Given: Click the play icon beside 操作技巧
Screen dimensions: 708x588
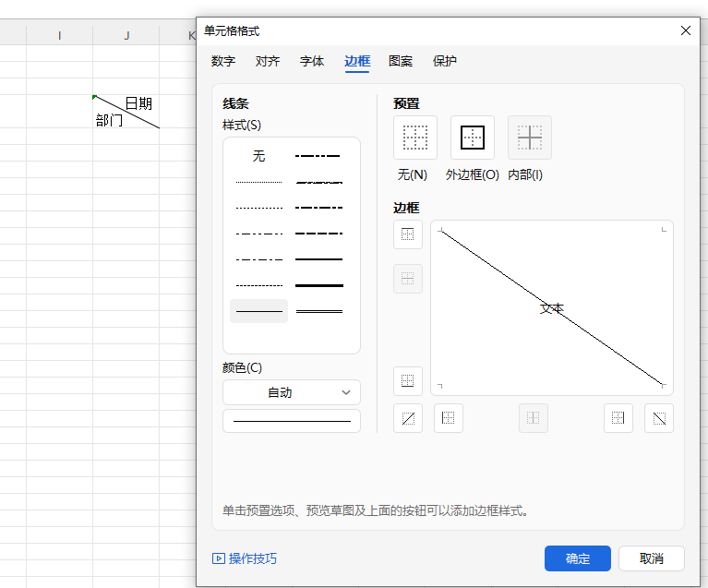Looking at the screenshot, I should [x=219, y=558].
